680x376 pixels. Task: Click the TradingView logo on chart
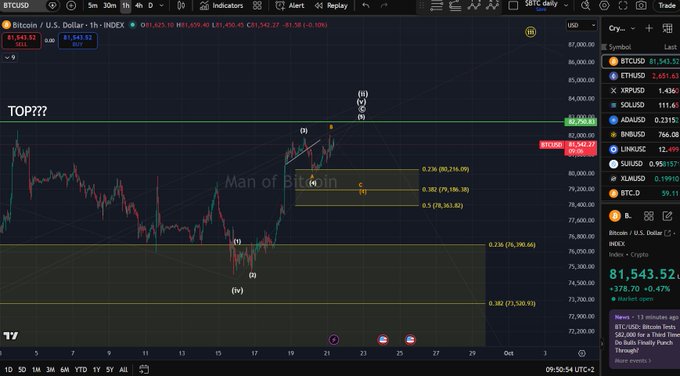click(11, 336)
